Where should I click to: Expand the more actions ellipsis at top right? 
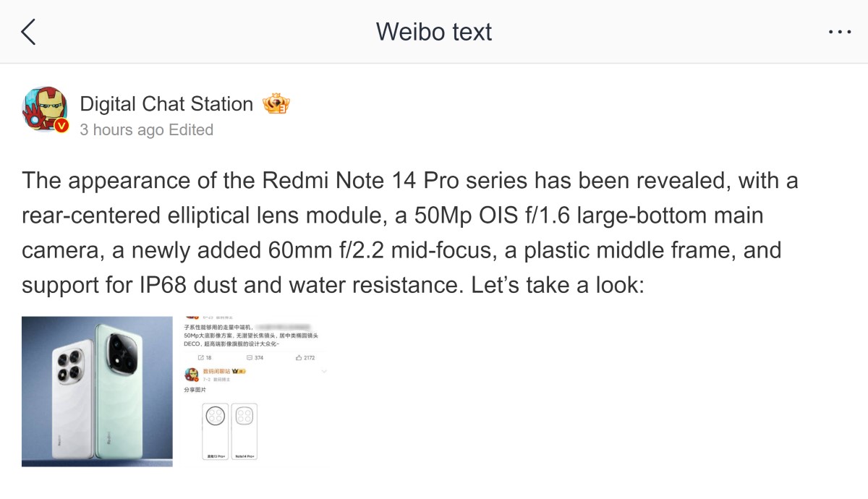click(839, 31)
